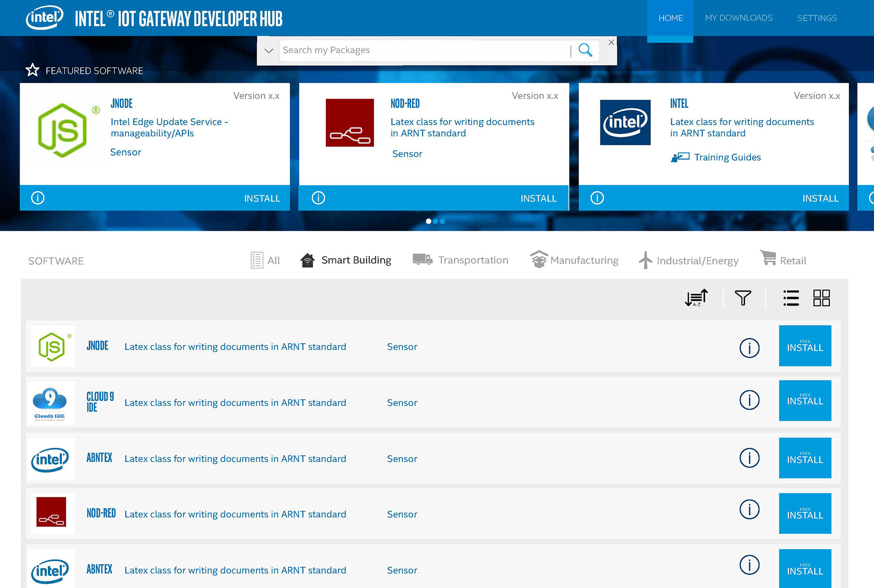Screen dimensions: 874x588
Task: Close the search packages bar
Action: coord(611,42)
